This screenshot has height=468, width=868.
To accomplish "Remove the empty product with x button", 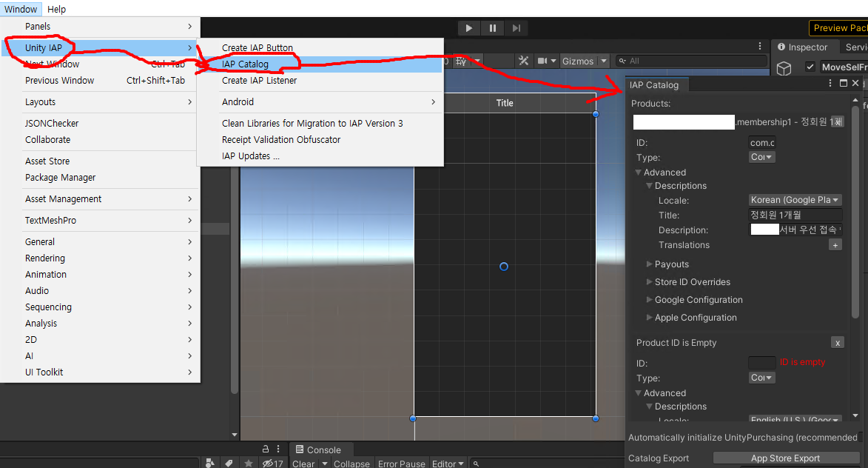I will [x=838, y=343].
